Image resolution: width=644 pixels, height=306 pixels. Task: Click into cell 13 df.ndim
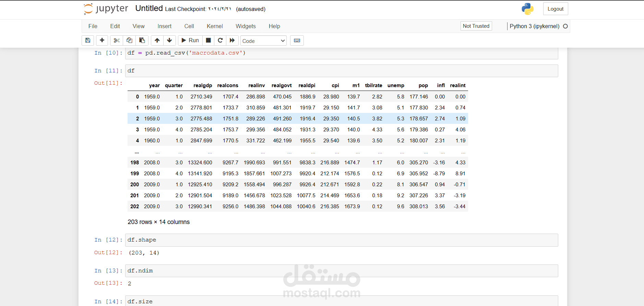tap(342, 271)
